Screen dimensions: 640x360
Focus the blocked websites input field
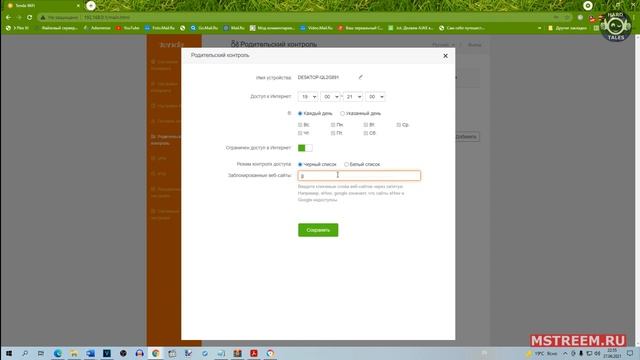[x=359, y=176]
